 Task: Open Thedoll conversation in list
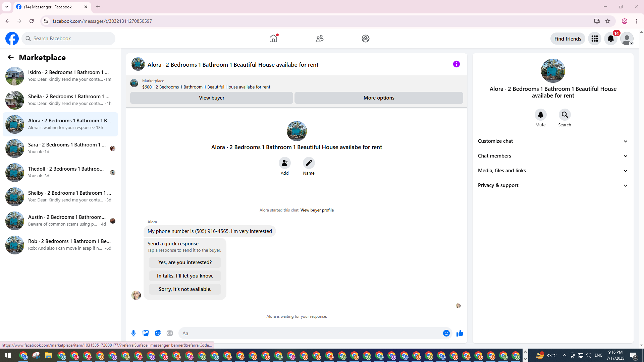tap(60, 173)
